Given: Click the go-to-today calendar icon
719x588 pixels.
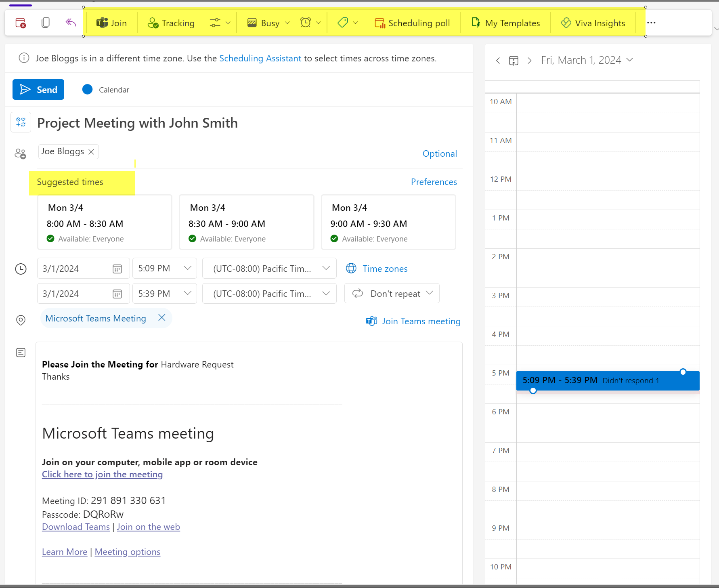Looking at the screenshot, I should [514, 61].
